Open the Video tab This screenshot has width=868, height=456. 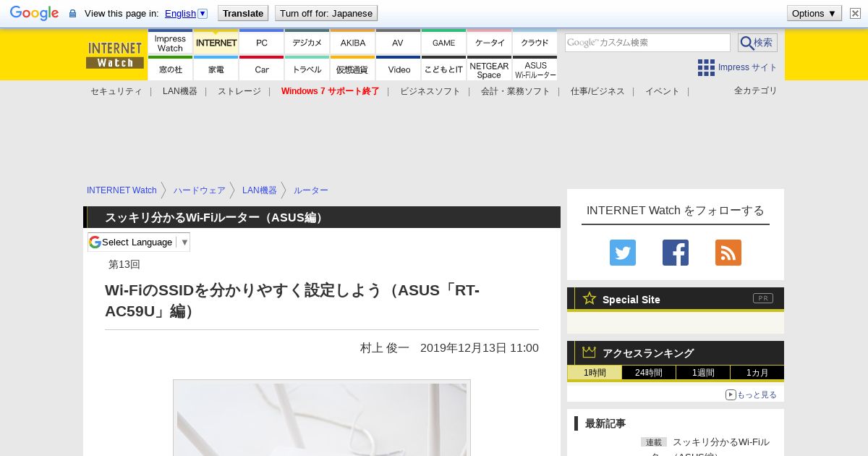click(x=398, y=69)
